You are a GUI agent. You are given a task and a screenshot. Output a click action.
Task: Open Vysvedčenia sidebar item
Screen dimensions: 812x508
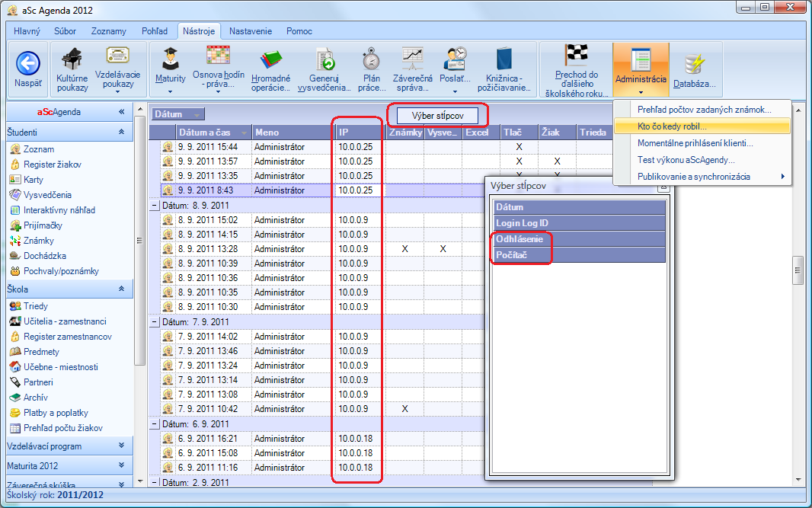coord(47,195)
